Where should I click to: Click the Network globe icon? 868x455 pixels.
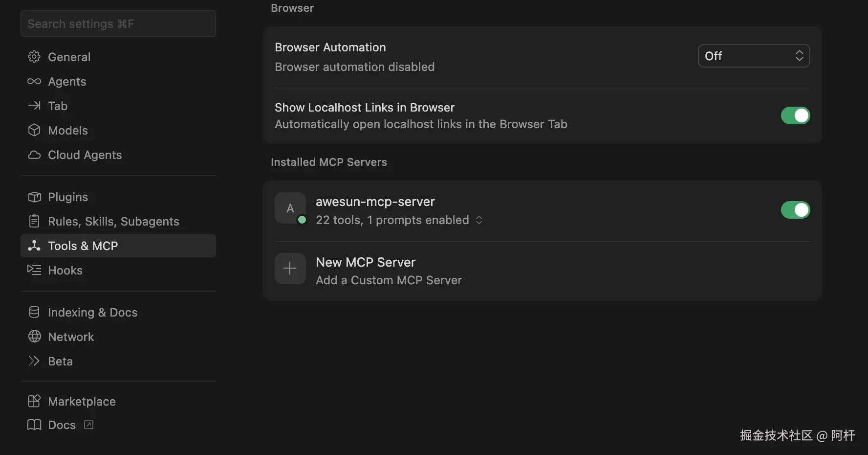click(34, 337)
